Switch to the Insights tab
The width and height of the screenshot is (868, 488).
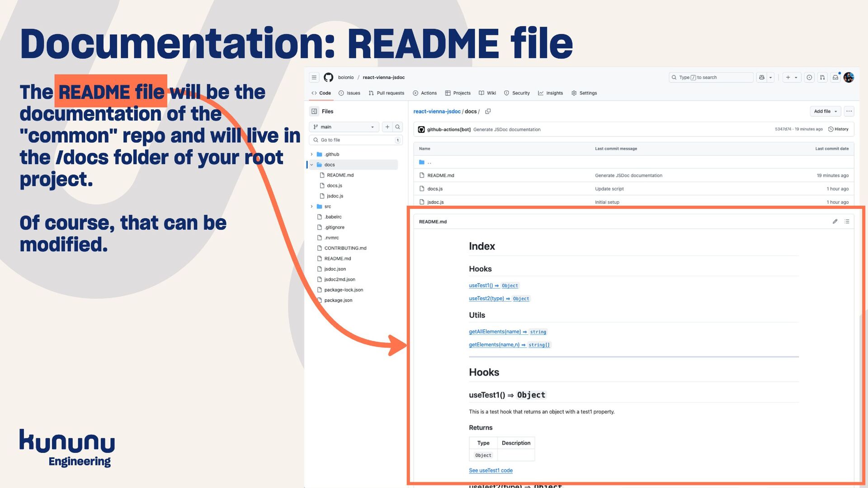551,93
